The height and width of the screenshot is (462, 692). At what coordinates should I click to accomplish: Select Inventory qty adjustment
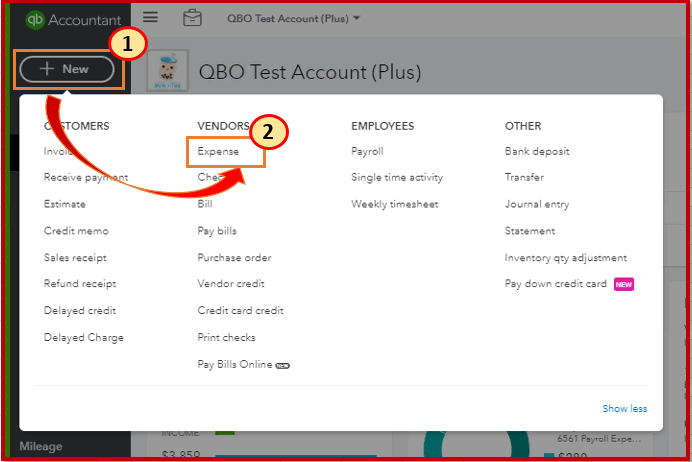click(566, 258)
